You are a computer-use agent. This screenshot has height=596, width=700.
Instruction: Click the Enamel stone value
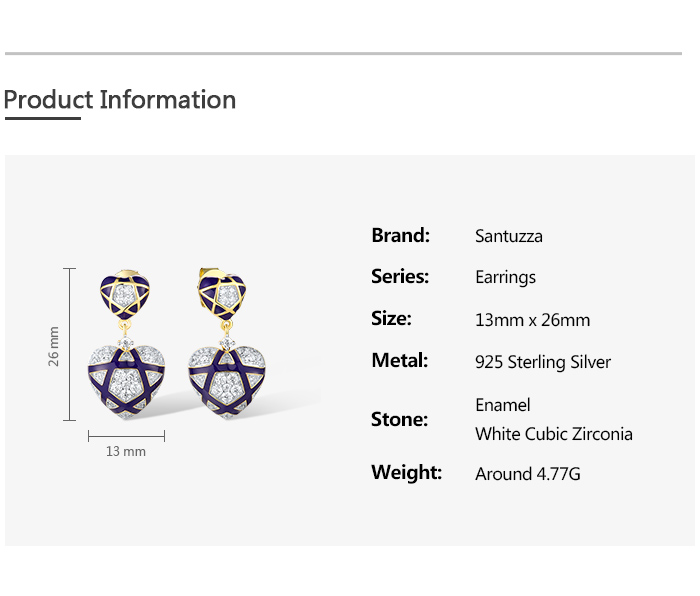[x=503, y=405]
